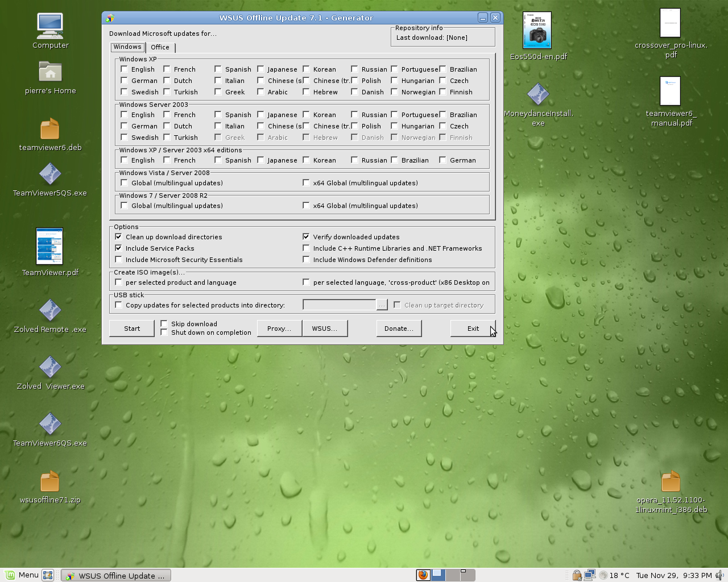Click Firefox icon in bottom panel
This screenshot has width=728, height=582.
(x=423, y=575)
